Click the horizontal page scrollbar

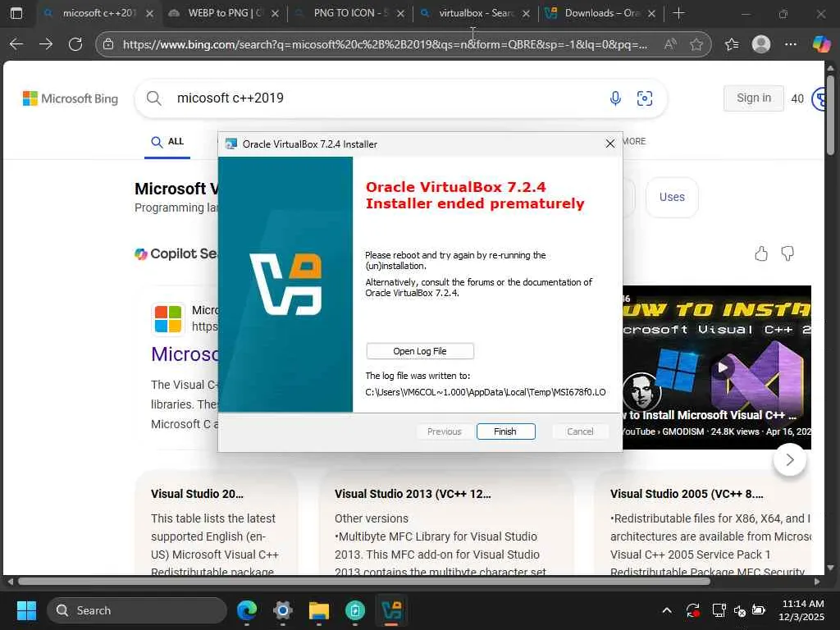[x=364, y=582]
